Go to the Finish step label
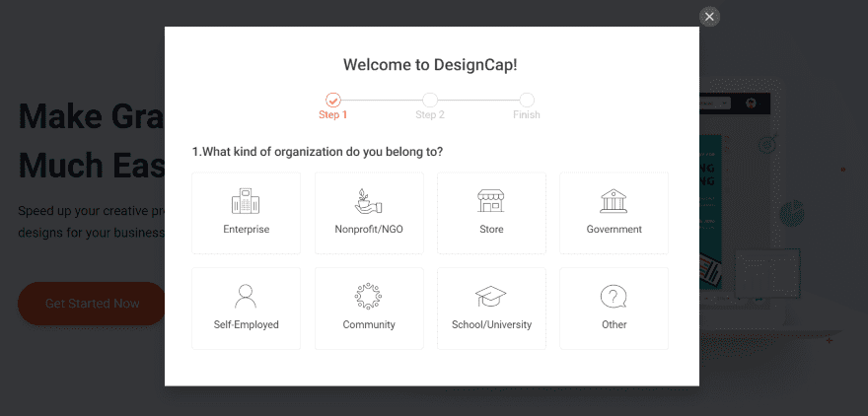The width and height of the screenshot is (868, 416). coord(527,115)
